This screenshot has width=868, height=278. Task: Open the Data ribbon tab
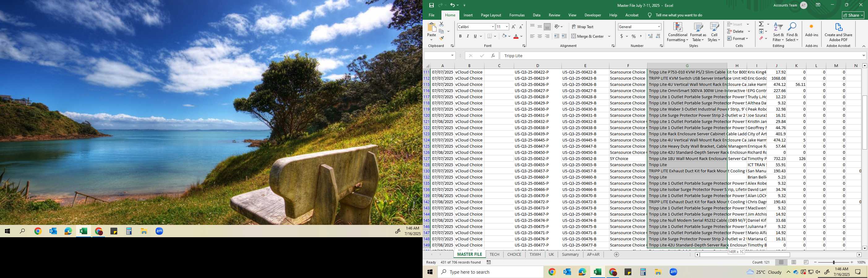[537, 15]
